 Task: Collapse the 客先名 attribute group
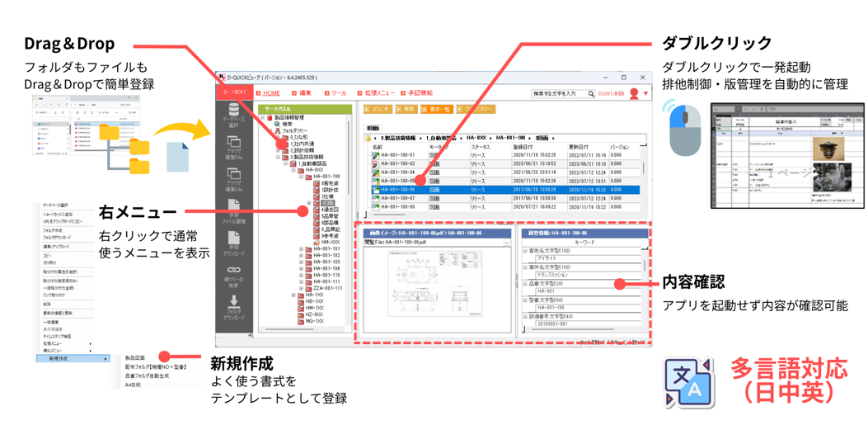[x=525, y=251]
